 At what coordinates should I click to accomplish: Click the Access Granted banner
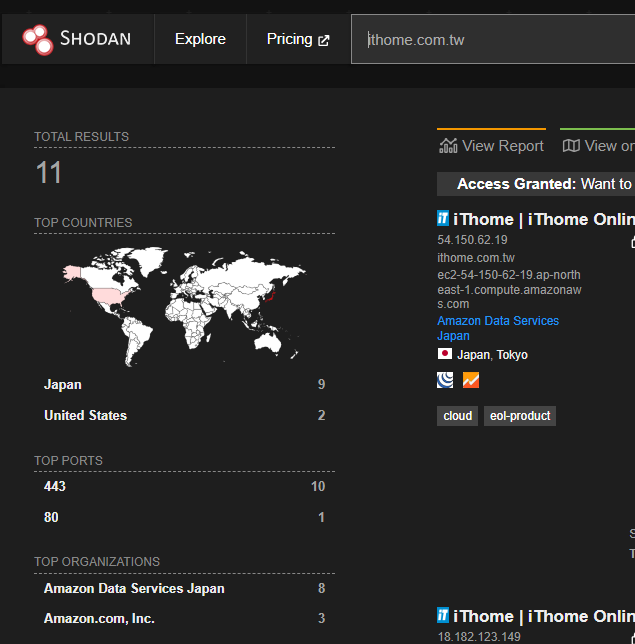tap(536, 184)
